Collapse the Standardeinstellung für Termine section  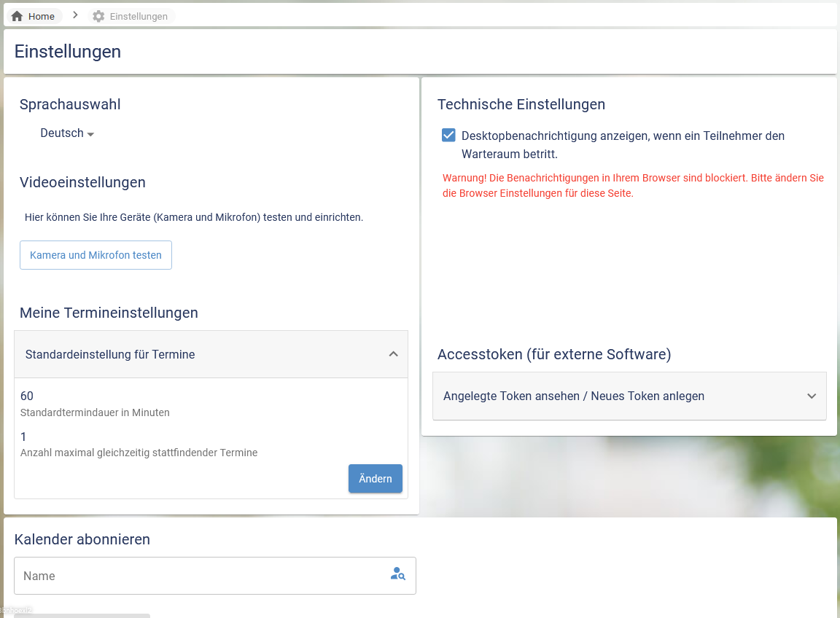point(110,354)
